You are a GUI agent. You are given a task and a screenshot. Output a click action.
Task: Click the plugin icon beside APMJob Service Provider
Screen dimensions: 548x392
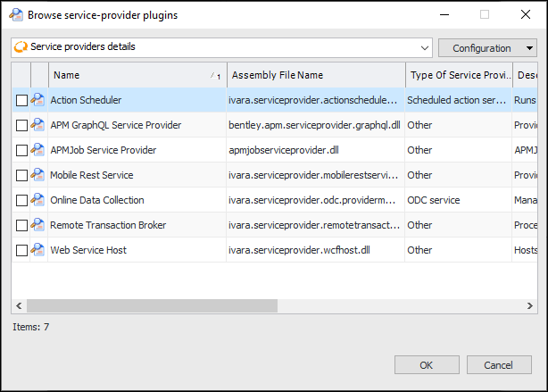click(38, 150)
